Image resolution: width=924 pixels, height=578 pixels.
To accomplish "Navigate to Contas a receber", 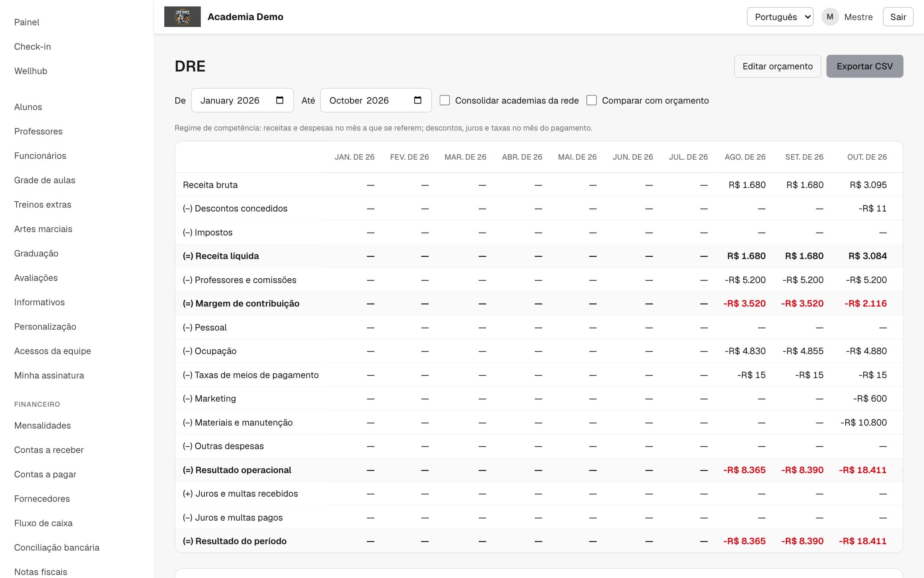I will point(49,450).
